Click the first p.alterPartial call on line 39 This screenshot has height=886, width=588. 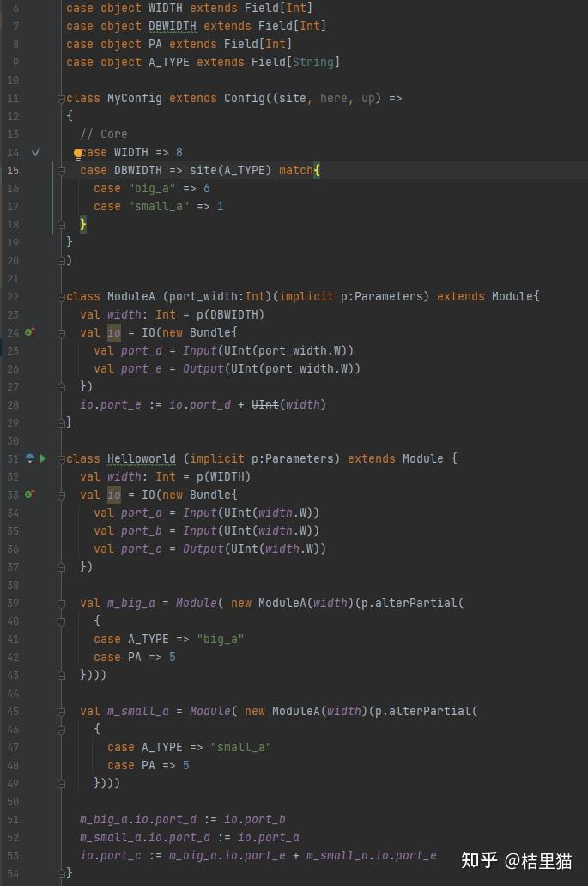pyautogui.click(x=412, y=603)
